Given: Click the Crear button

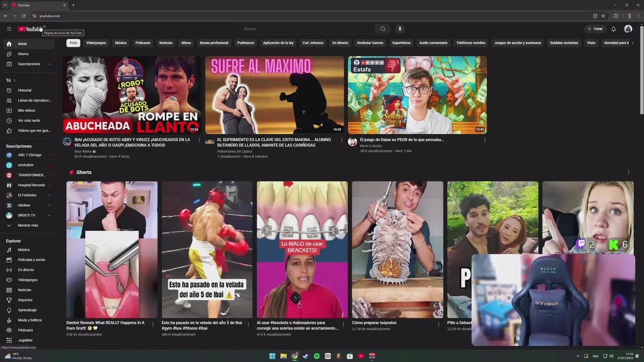Looking at the screenshot, I should tap(595, 29).
